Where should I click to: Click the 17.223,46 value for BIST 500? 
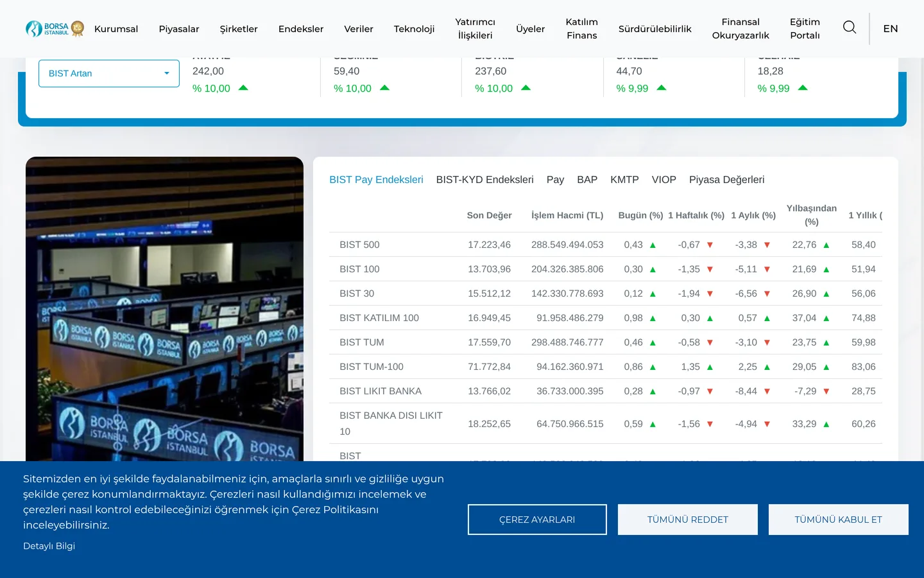(x=489, y=245)
